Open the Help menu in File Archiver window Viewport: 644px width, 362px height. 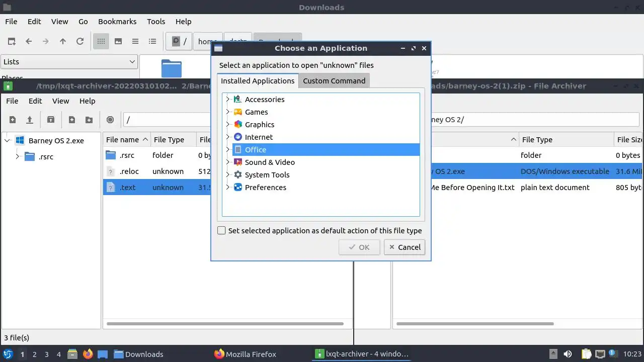pyautogui.click(x=87, y=101)
